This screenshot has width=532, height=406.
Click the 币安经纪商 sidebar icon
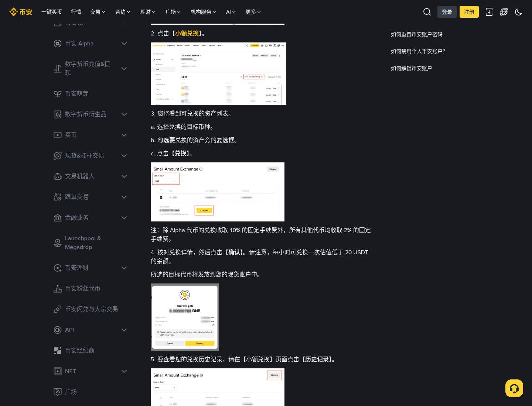(58, 351)
